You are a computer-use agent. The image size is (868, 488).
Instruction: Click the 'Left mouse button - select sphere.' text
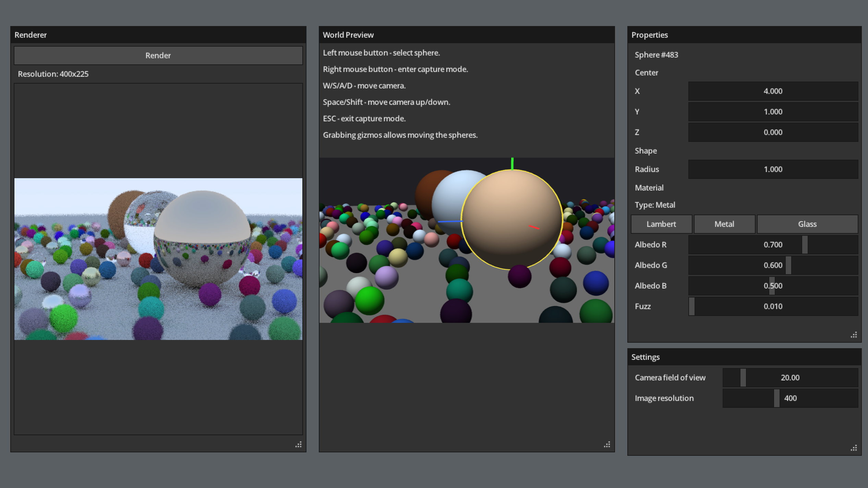[x=381, y=53]
